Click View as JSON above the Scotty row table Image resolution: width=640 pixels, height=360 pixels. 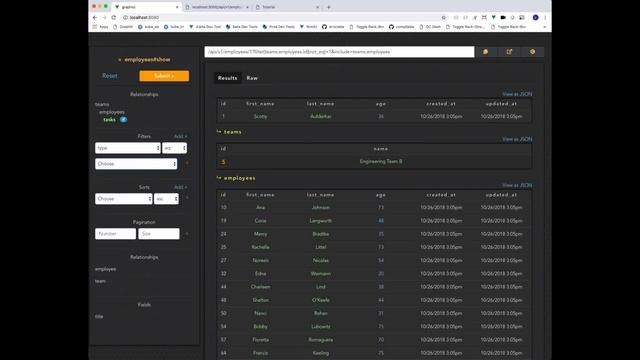coord(517,94)
